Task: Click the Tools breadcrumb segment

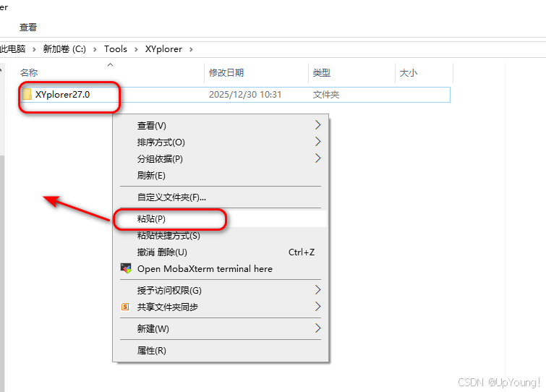Action: point(116,48)
